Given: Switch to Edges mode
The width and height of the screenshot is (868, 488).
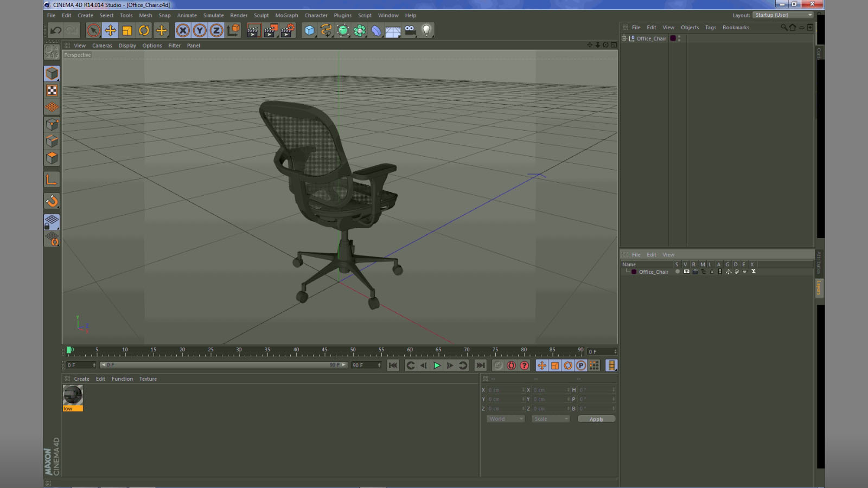Looking at the screenshot, I should click(x=52, y=141).
